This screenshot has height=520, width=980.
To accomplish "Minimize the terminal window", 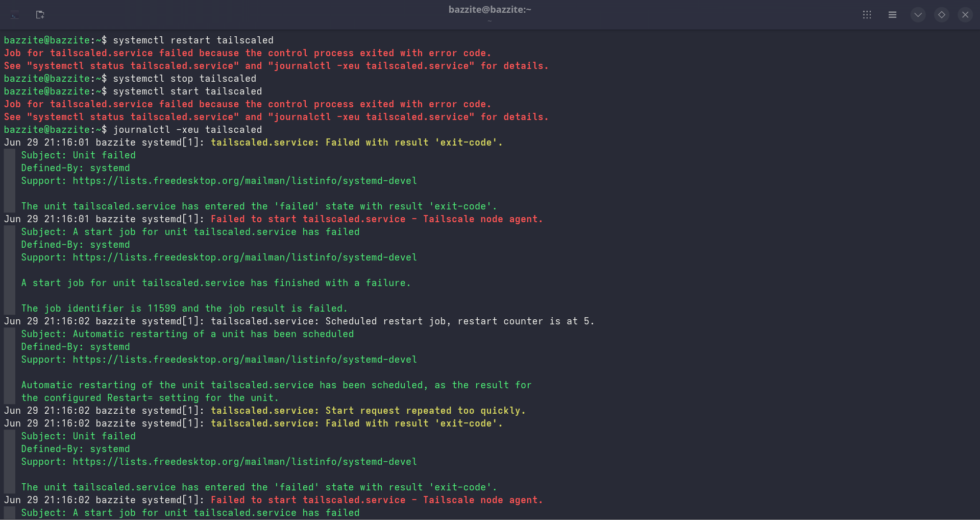I will coord(918,15).
